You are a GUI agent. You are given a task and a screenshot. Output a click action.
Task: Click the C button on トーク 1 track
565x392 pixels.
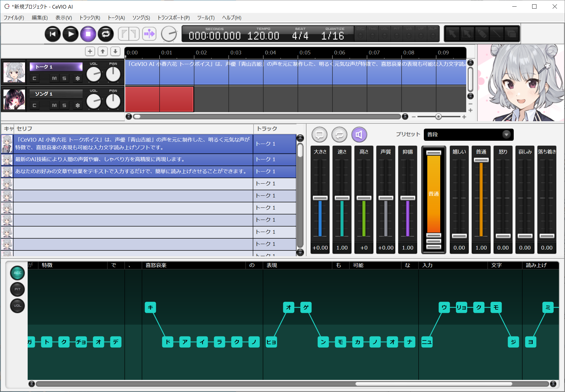click(34, 78)
